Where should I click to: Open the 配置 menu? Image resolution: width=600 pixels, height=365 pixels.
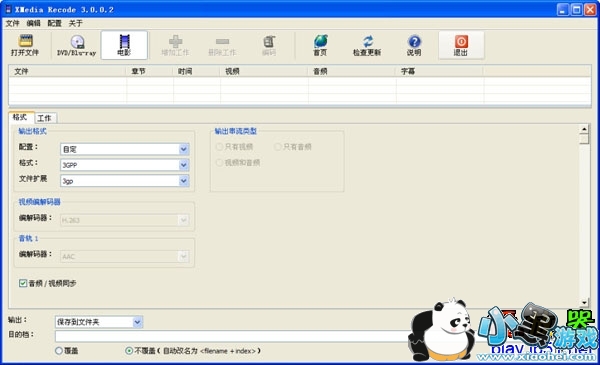[55, 23]
